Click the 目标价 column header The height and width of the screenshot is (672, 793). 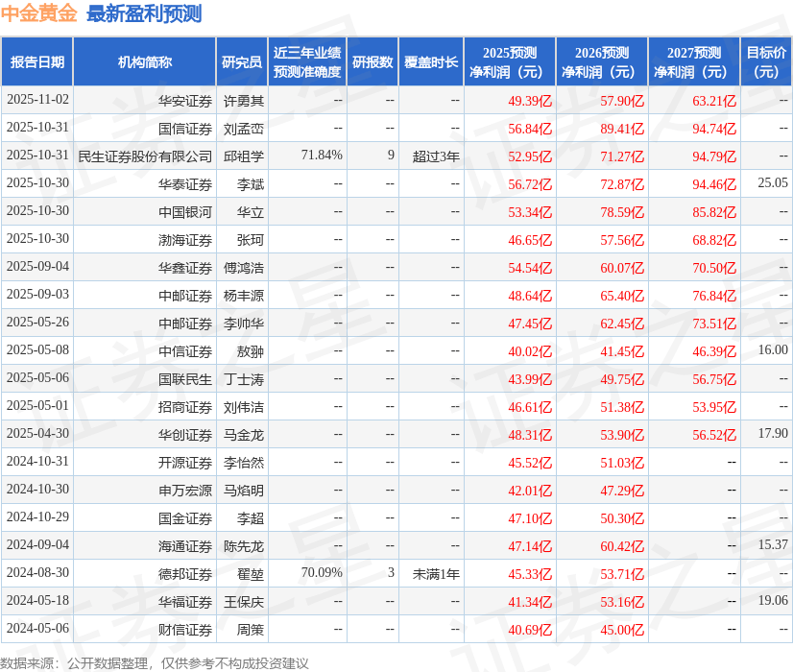[x=766, y=62]
